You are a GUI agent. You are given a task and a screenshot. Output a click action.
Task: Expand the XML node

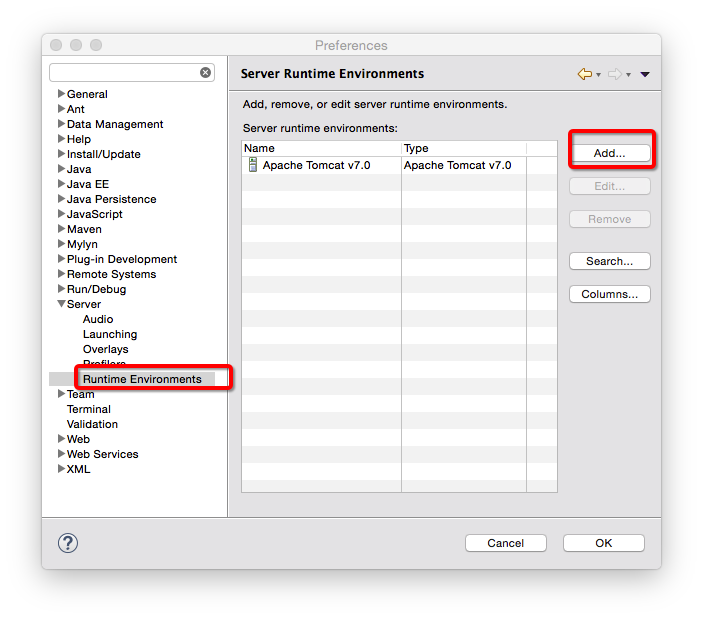click(61, 469)
